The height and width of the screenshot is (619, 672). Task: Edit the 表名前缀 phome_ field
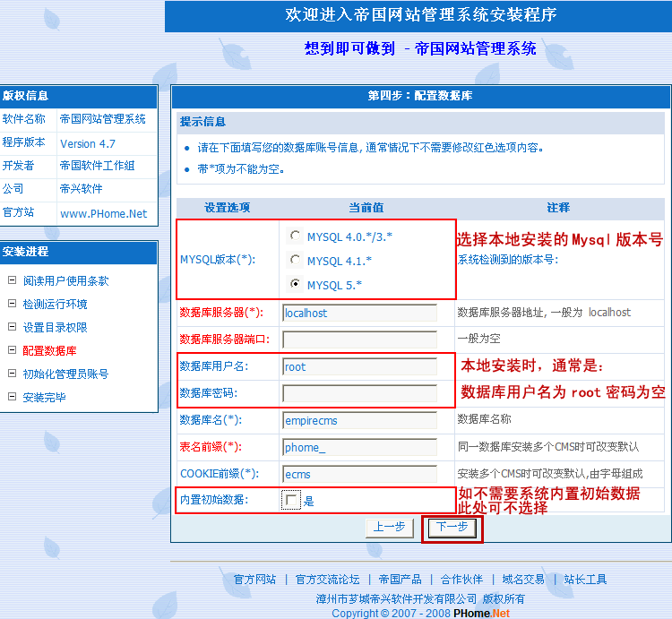pyautogui.click(x=359, y=446)
